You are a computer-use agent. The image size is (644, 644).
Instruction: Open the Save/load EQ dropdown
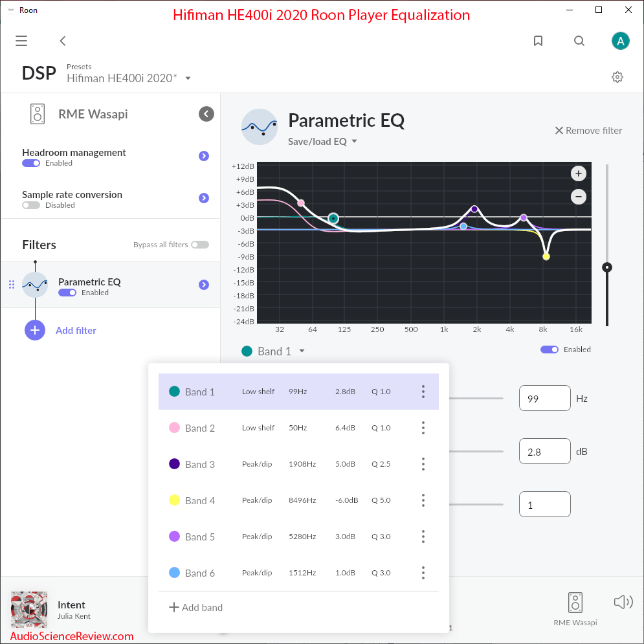(x=322, y=142)
